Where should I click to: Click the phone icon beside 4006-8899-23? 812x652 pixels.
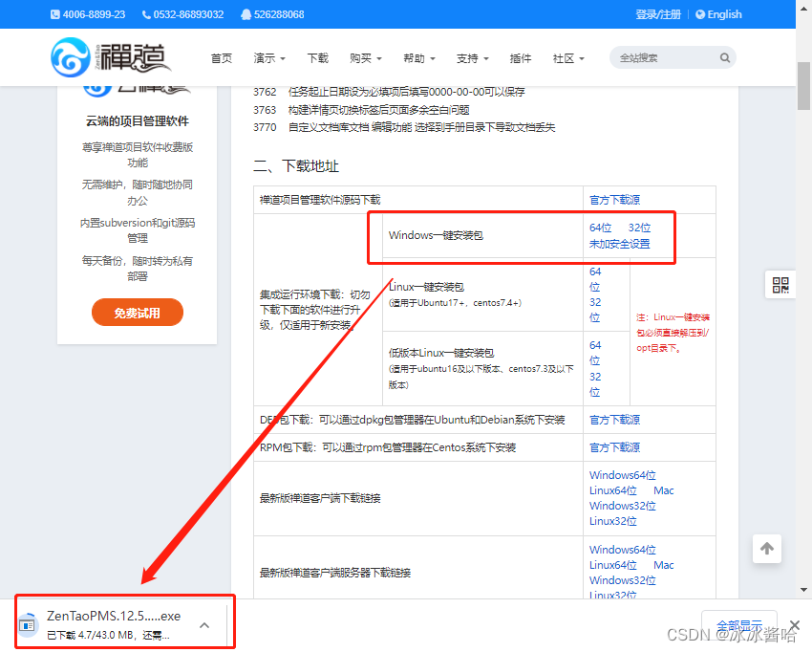[54, 14]
